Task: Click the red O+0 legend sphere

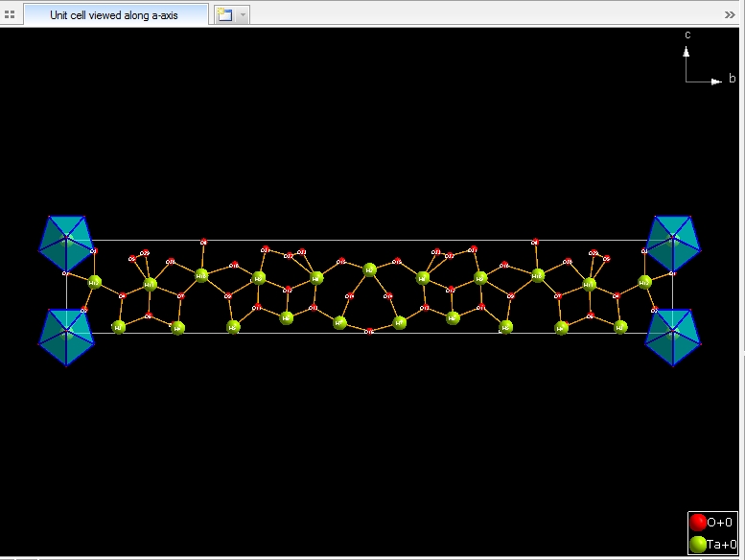Action: (x=698, y=523)
